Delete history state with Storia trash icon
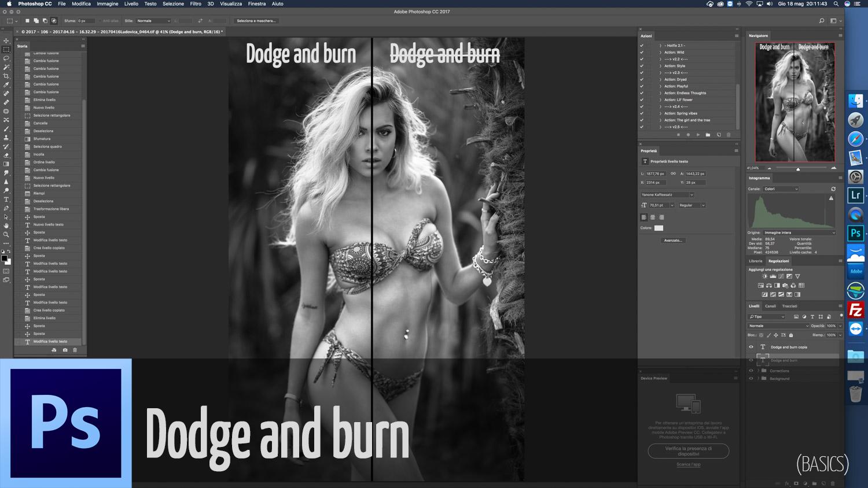Image resolution: width=868 pixels, height=488 pixels. [x=75, y=350]
